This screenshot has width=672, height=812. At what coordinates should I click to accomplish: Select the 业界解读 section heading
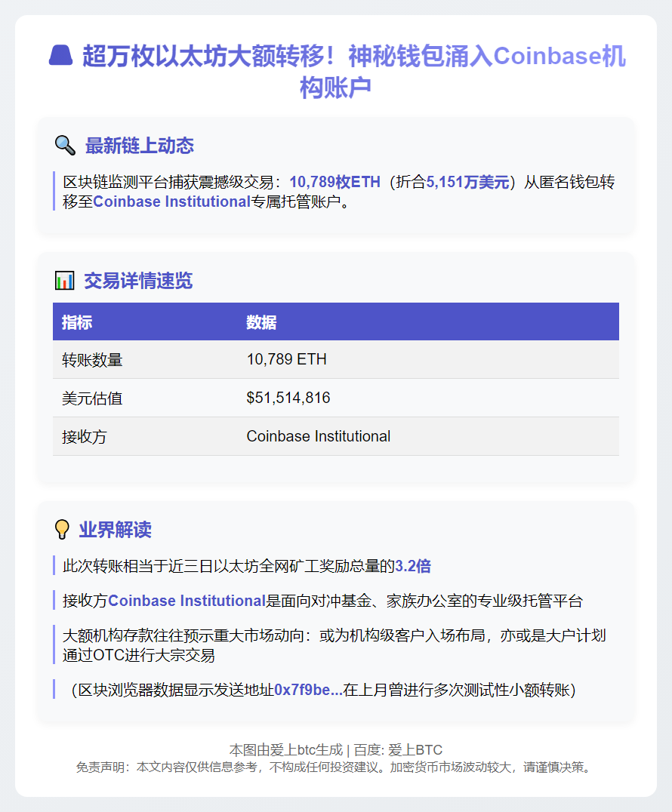[x=115, y=530]
